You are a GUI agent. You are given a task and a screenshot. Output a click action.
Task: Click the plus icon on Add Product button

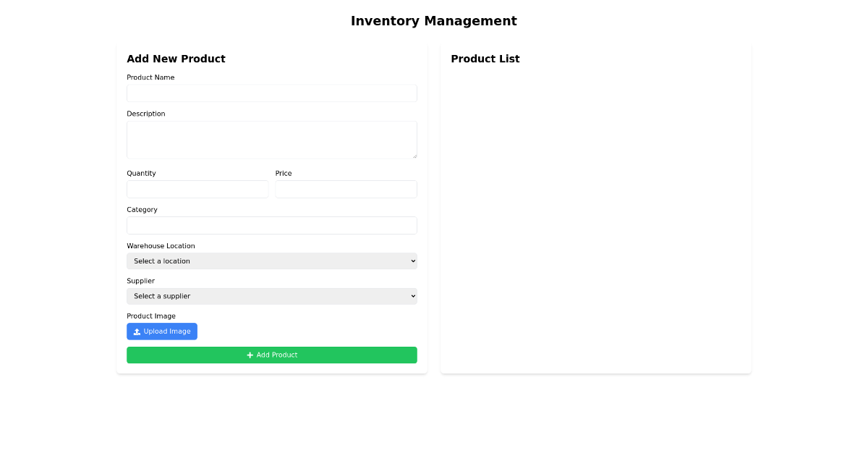point(250,355)
